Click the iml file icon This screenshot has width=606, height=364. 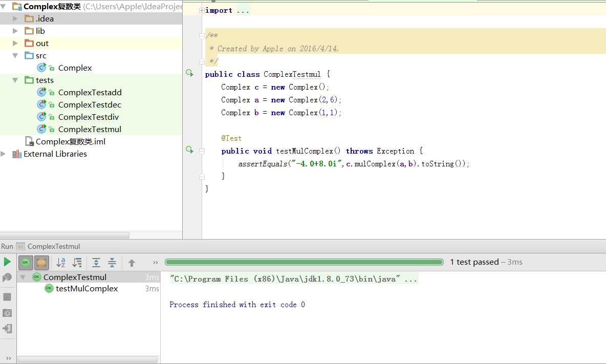29,141
